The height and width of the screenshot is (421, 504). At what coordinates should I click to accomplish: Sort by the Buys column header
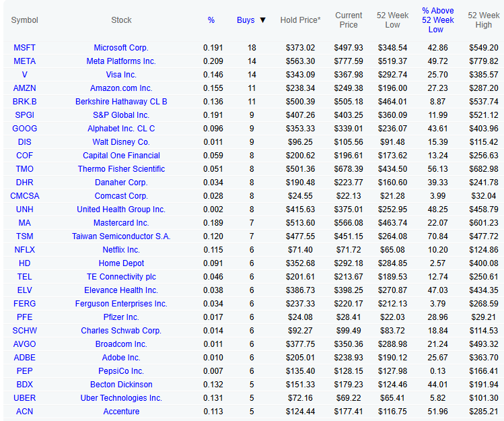pyautogui.click(x=246, y=20)
